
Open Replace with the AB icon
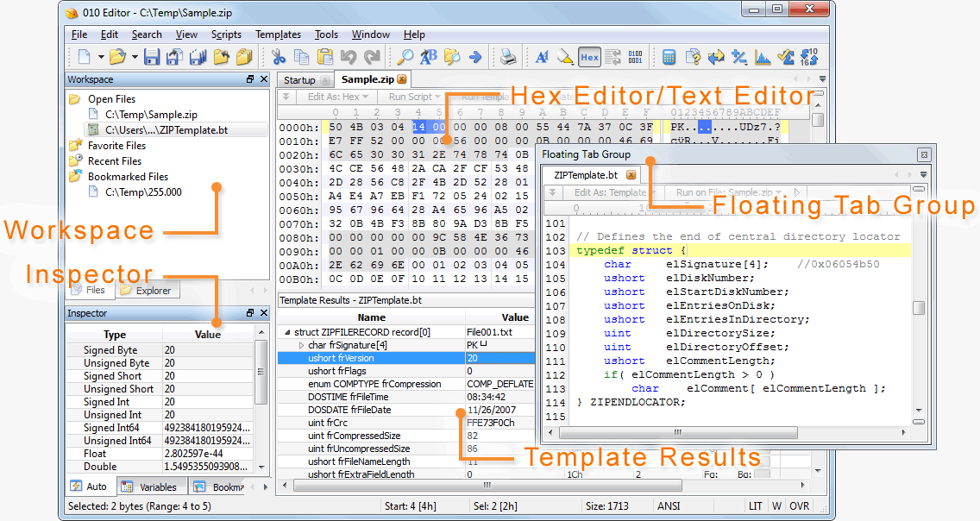(x=429, y=58)
